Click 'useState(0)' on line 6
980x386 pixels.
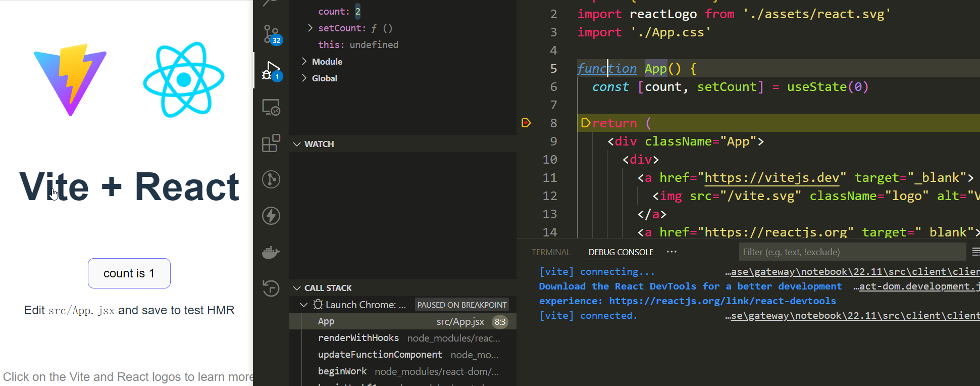828,87
